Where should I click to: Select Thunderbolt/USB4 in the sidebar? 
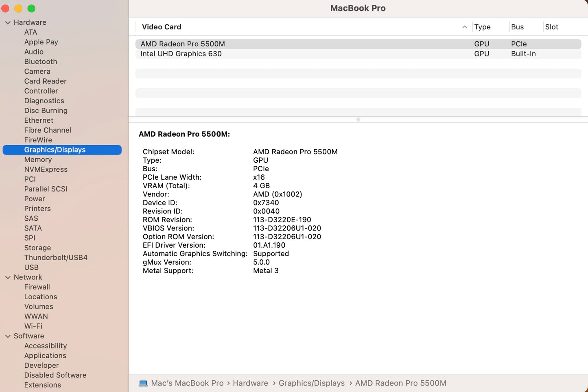(x=56, y=257)
